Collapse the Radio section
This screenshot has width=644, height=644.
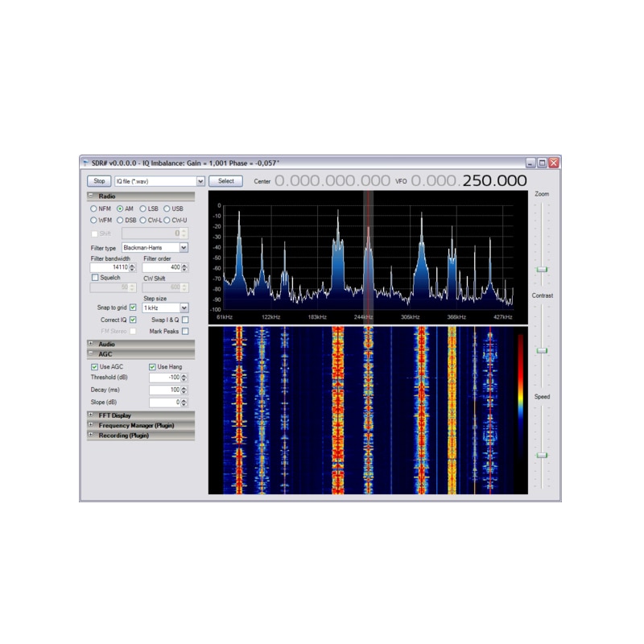point(90,194)
